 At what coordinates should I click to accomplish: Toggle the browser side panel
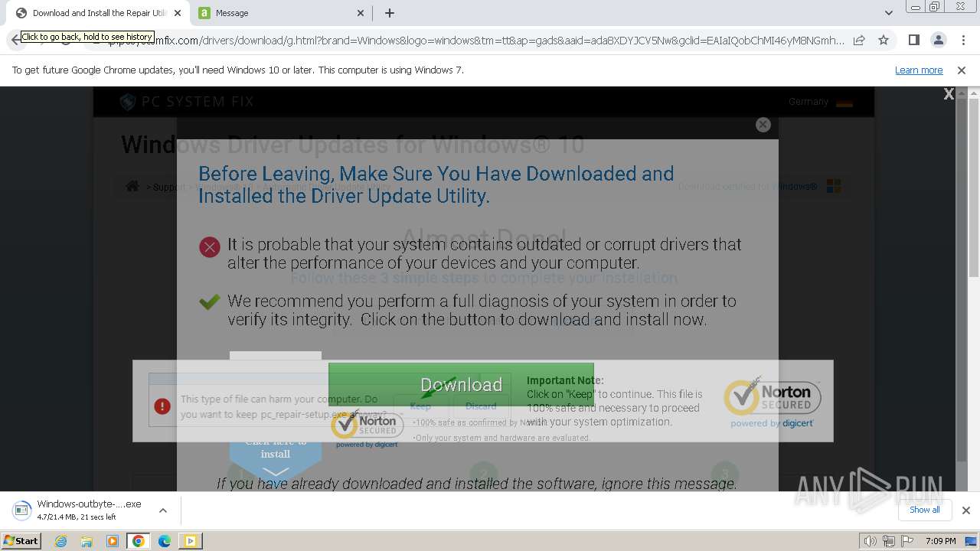[x=913, y=41]
